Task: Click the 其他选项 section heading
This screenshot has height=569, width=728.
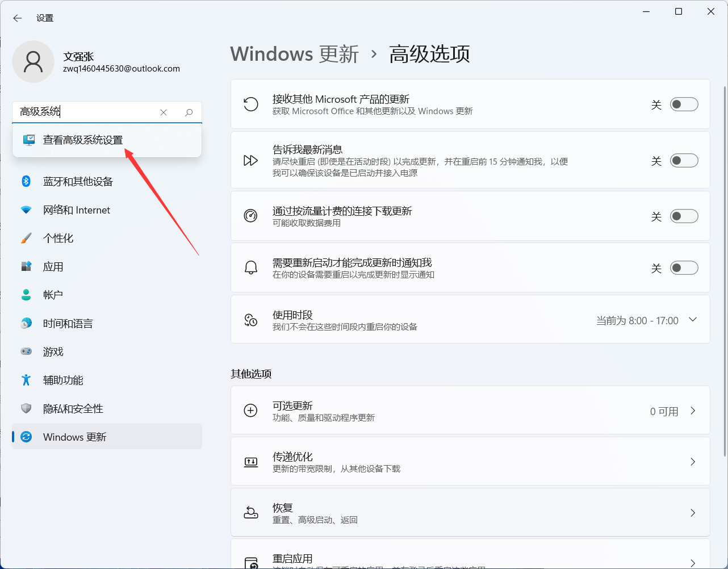Action: [251, 374]
